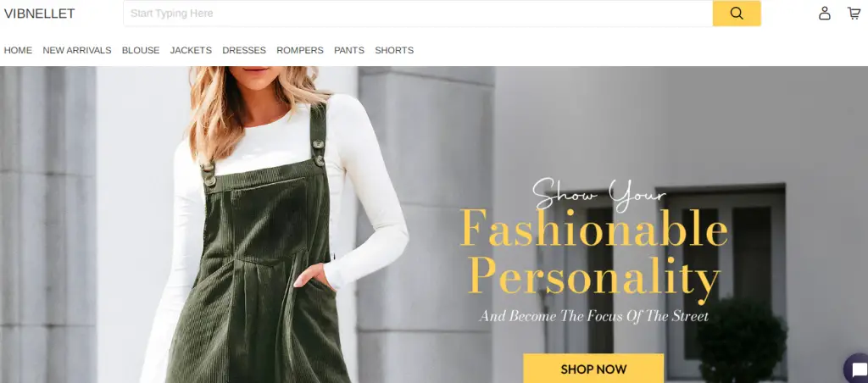Select the JACKETS category
868x383 pixels.
coord(191,50)
